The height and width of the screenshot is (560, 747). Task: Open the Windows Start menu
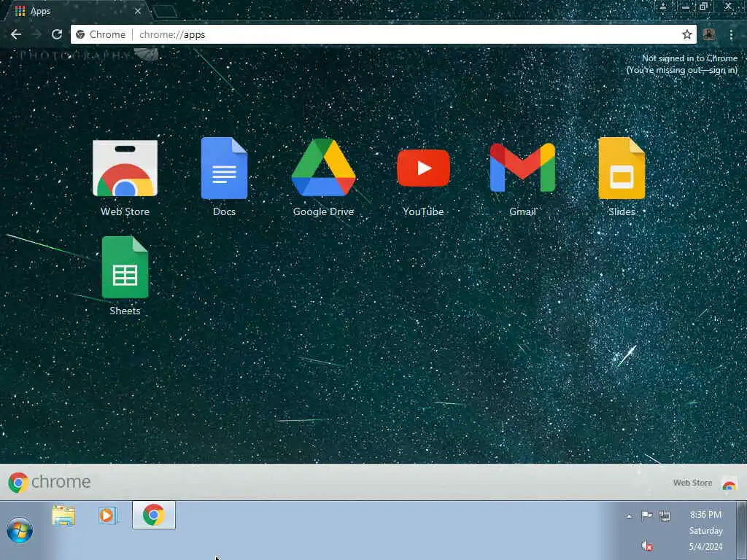click(20, 531)
